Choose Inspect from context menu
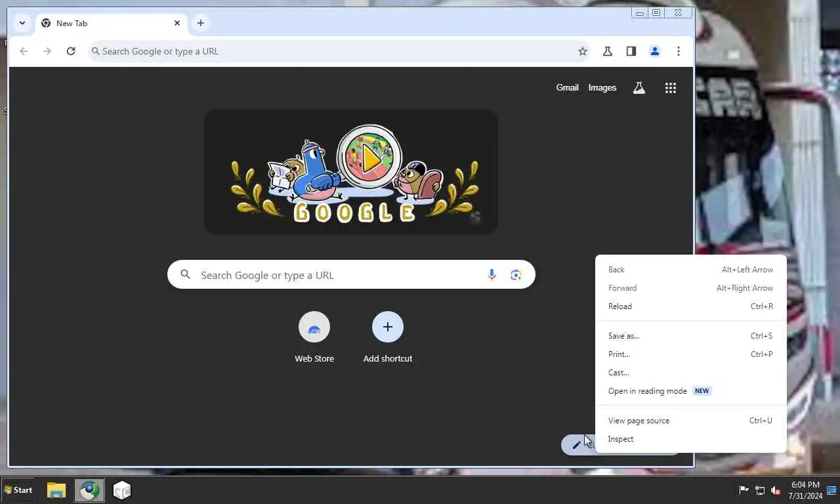The image size is (840, 504). [690, 439]
